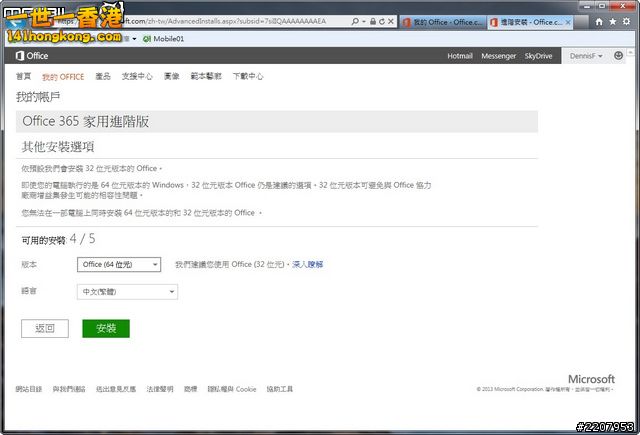Click the 返回 button
Screen dimensions: 640x435
pos(45,328)
